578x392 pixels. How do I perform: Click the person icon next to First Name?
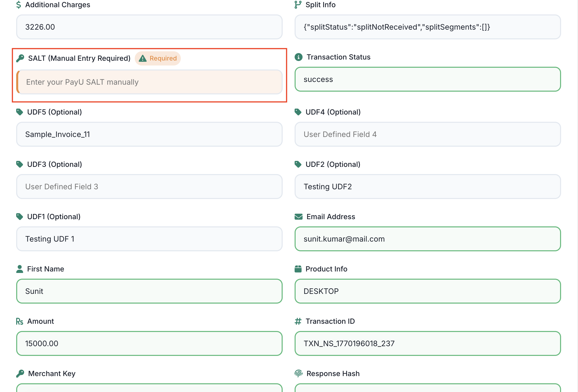20,269
